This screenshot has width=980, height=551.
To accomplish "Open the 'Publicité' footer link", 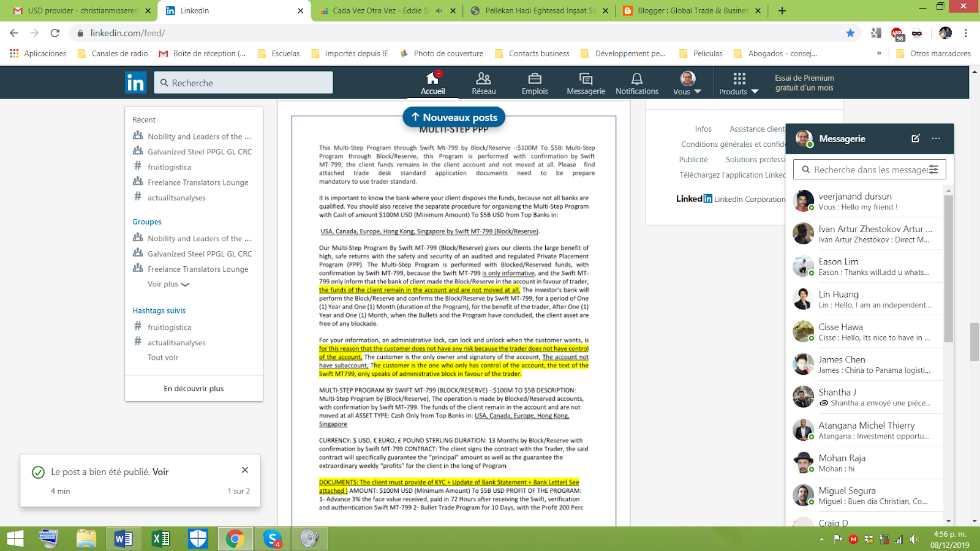I will click(x=693, y=160).
